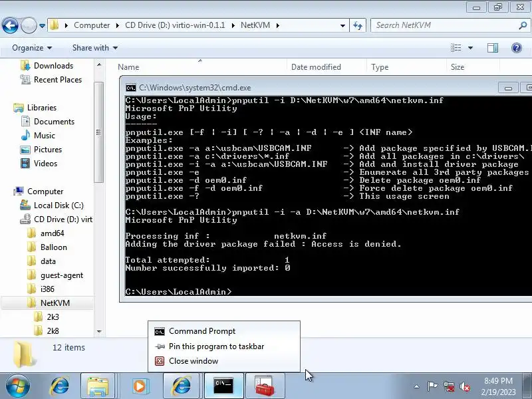
Task: Click navigation pane scroll up arrow
Action: 98,65
